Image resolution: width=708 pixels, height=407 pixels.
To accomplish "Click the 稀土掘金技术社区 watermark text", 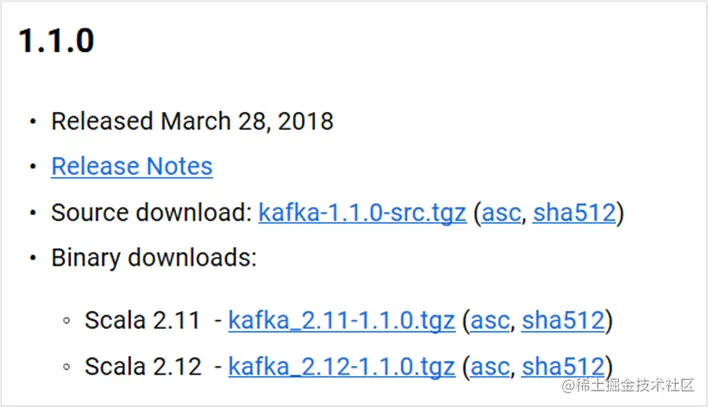I will point(637,385).
